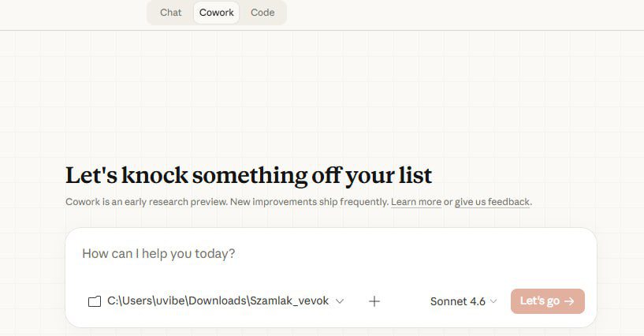Click the 'Cowork is an early research preview' text
The image size is (644, 336).
pyautogui.click(x=146, y=202)
